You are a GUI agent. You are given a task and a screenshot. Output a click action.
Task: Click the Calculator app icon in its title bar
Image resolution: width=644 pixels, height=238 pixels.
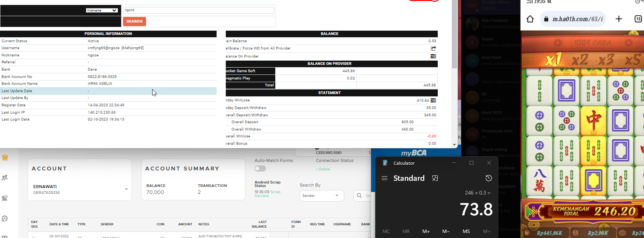pos(385,163)
